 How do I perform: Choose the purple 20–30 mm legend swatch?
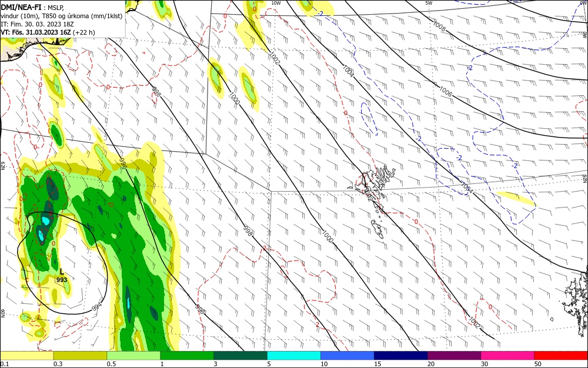[454, 356]
